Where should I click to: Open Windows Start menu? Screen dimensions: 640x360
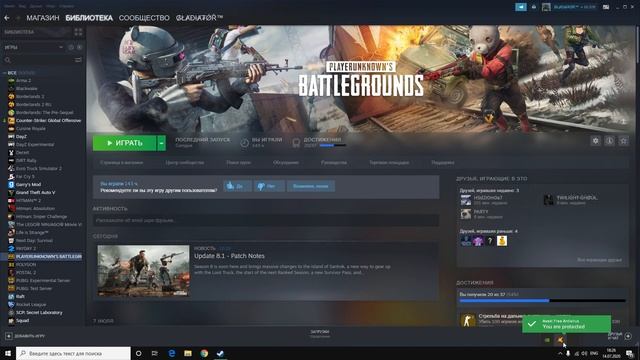click(x=8, y=353)
